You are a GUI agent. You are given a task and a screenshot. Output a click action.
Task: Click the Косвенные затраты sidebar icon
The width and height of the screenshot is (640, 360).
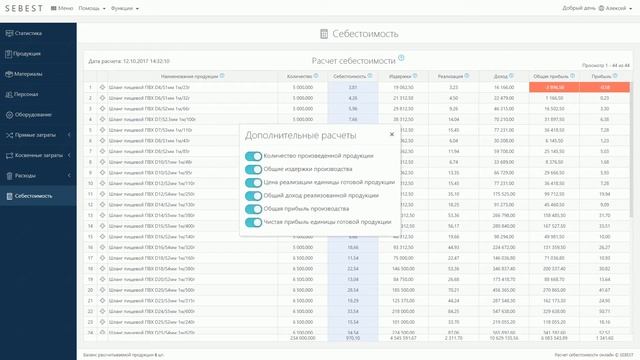pos(9,156)
